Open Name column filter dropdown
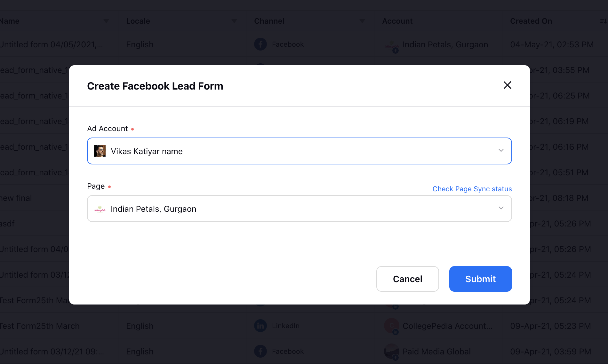The height and width of the screenshot is (364, 608). 106,21
